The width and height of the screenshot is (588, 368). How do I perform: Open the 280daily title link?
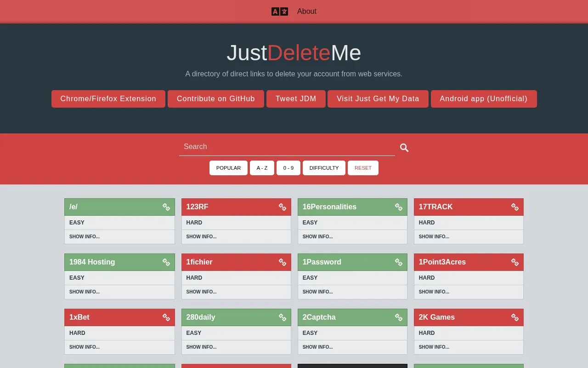pos(201,317)
